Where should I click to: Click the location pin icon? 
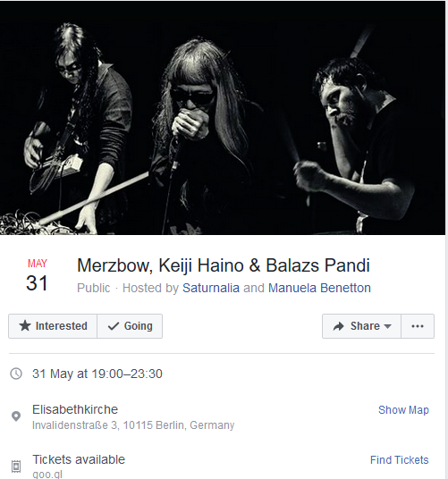point(16,416)
